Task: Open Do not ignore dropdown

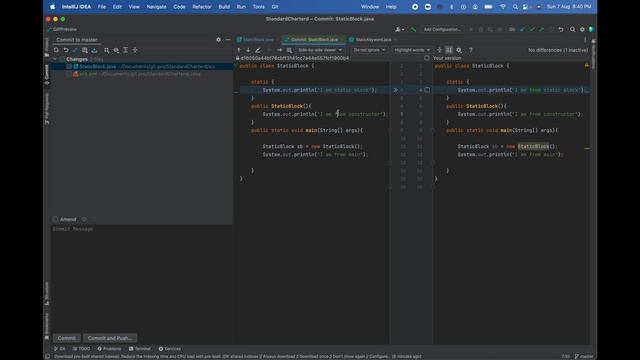Action: click(x=369, y=50)
